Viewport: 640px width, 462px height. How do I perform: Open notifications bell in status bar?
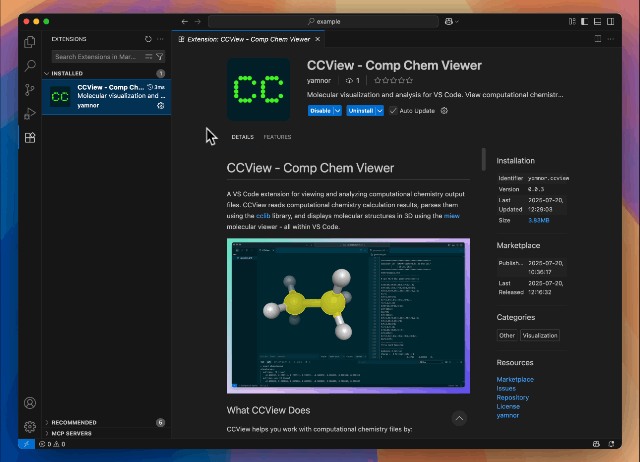(x=611, y=444)
